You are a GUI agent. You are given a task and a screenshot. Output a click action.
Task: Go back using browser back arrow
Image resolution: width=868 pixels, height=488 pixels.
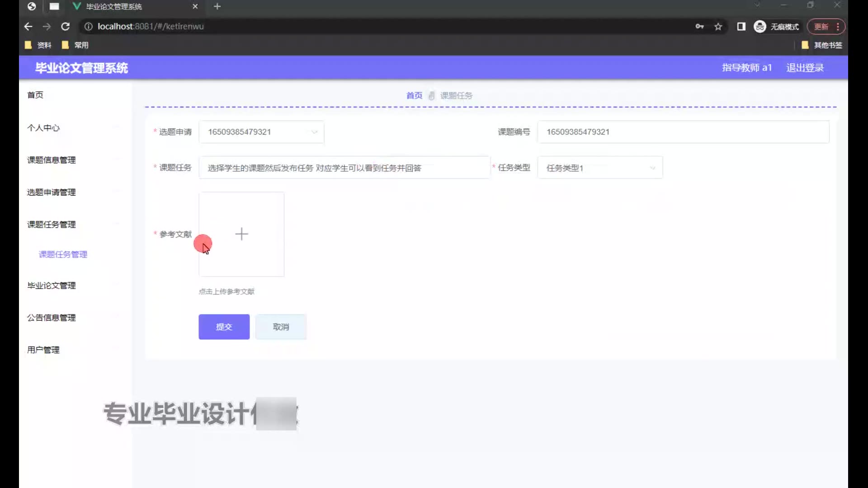28,27
